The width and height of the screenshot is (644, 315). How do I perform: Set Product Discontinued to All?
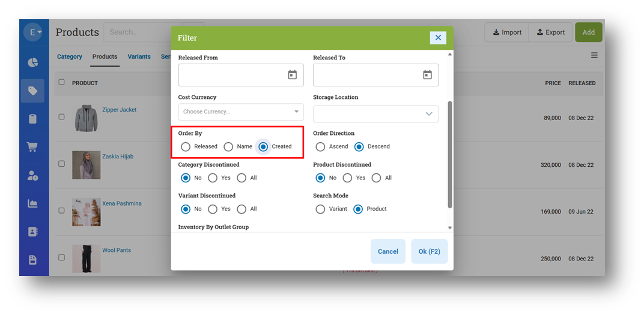pyautogui.click(x=376, y=178)
